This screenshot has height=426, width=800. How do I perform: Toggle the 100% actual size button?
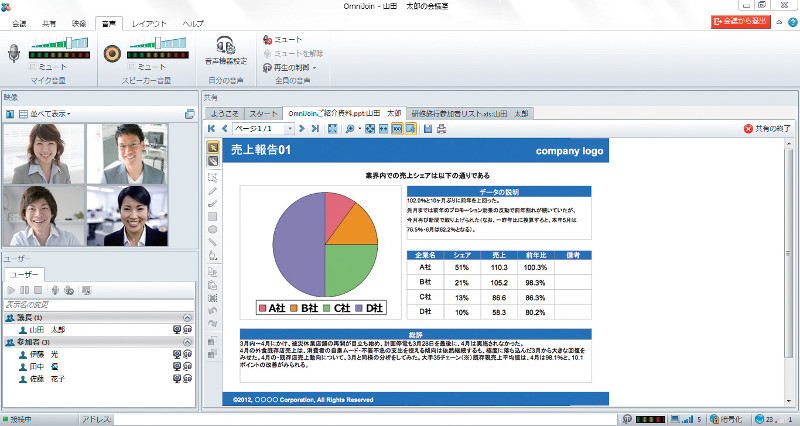(x=397, y=129)
